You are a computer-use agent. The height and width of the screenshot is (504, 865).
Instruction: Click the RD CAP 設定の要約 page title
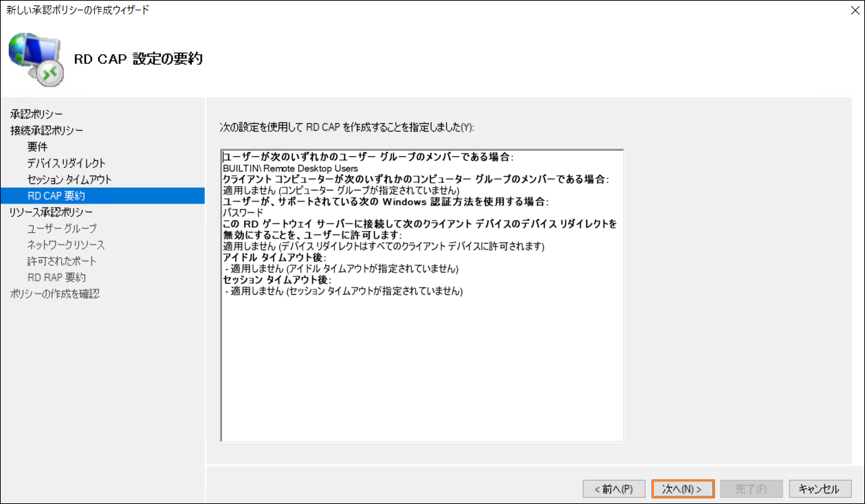tap(138, 58)
